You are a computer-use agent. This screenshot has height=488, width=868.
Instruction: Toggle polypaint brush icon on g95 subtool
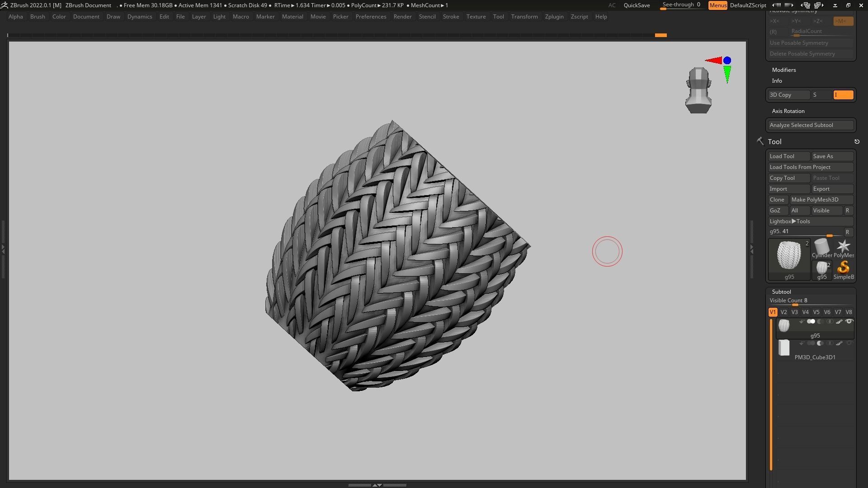click(839, 322)
